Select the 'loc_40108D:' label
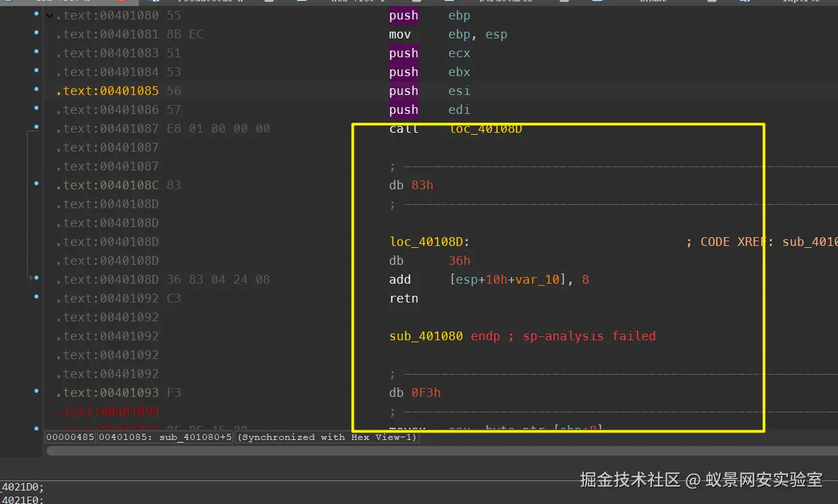The image size is (838, 504). coord(429,242)
